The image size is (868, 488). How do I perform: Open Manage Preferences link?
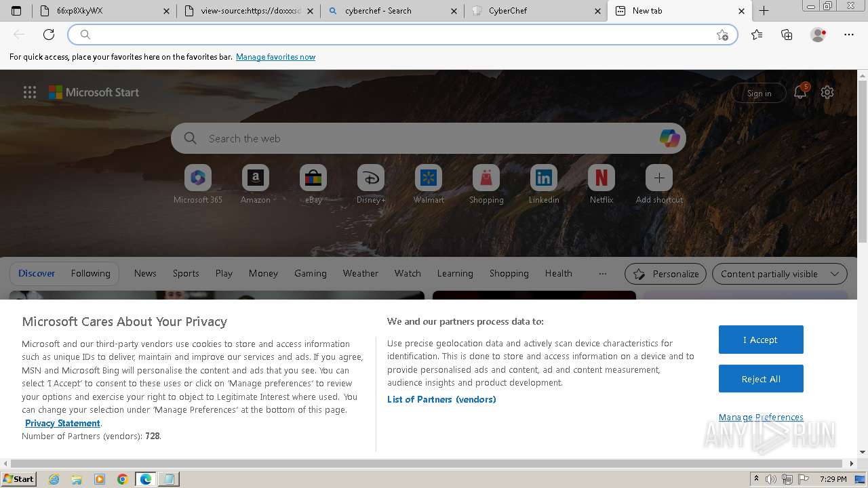[x=761, y=417]
